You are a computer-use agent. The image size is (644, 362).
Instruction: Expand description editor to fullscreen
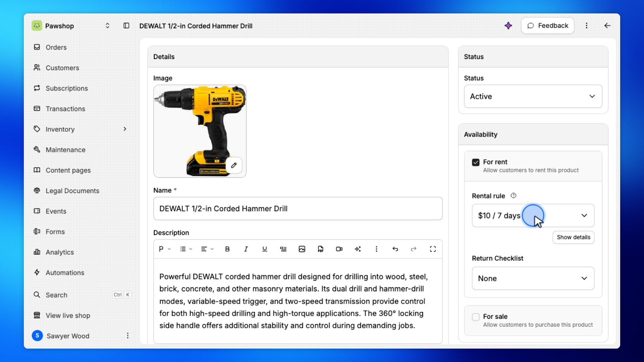tap(433, 249)
